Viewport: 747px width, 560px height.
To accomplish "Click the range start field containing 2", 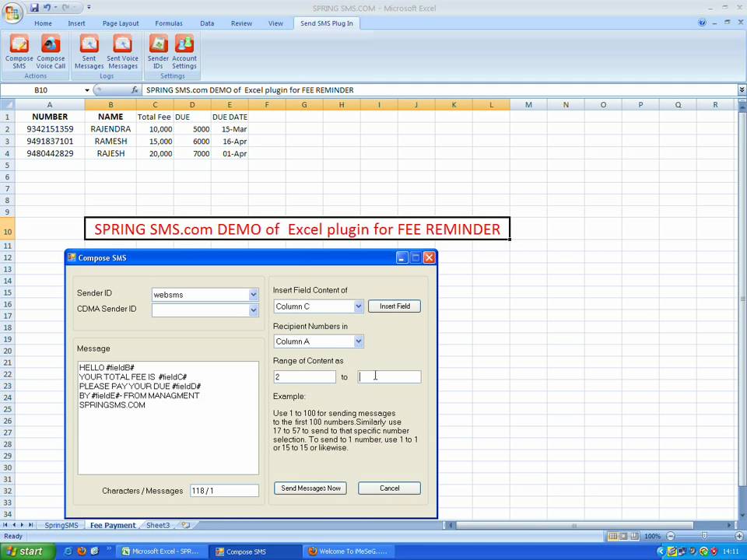I will pyautogui.click(x=304, y=376).
